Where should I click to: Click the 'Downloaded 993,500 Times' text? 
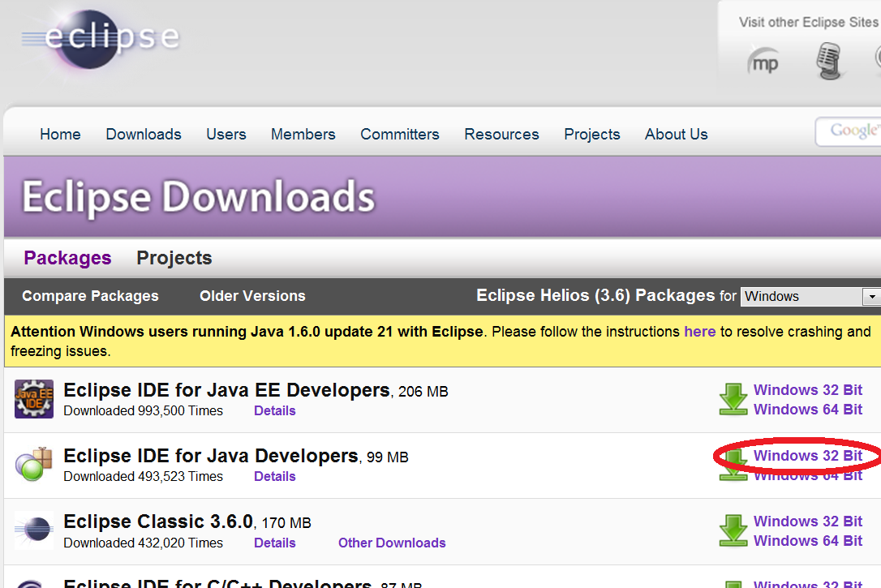click(x=144, y=410)
